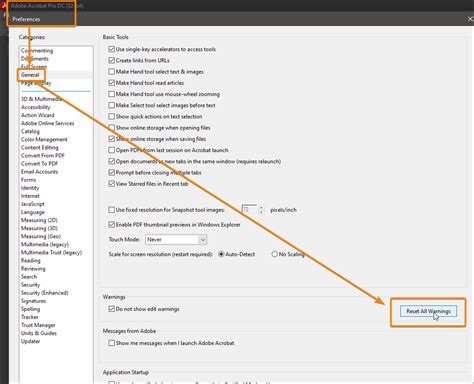Uncheck View Starred files in Recent tab
Image resolution: width=474 pixels, height=384 pixels.
[112, 184]
